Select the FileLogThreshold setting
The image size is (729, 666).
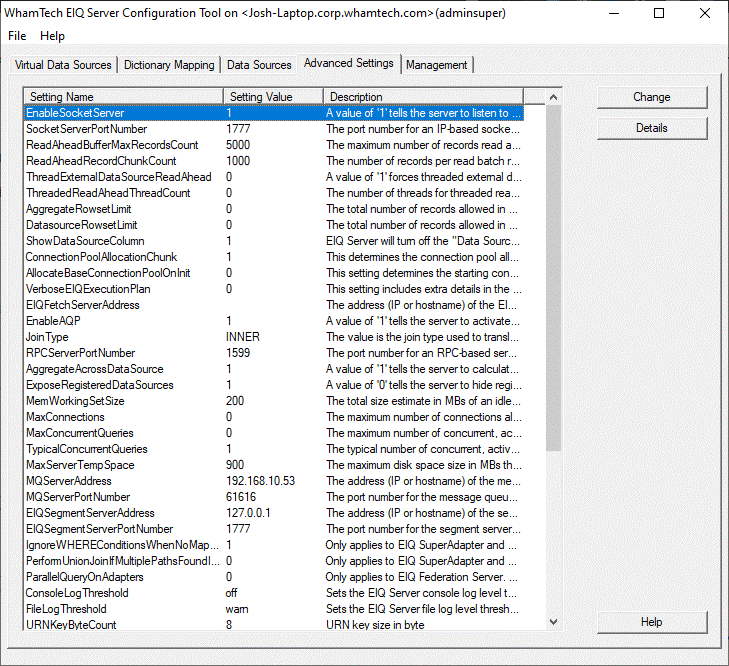(x=274, y=609)
